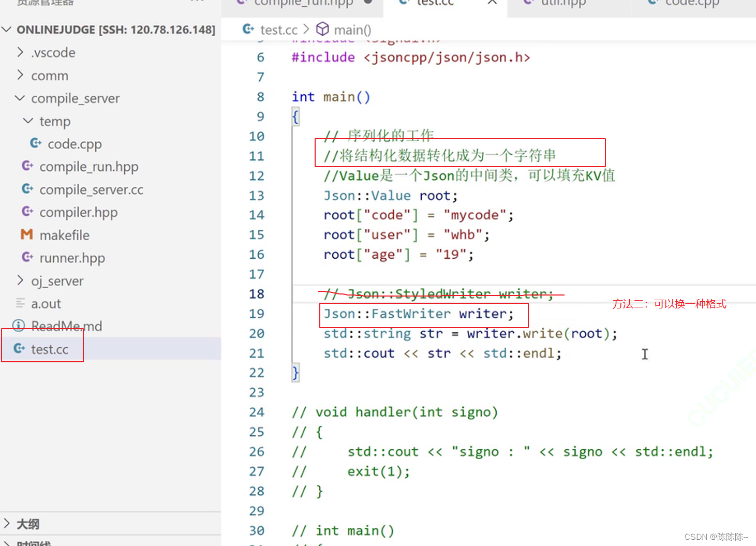
Task: Click the C++ icon beside code.cpp
Action: [36, 143]
